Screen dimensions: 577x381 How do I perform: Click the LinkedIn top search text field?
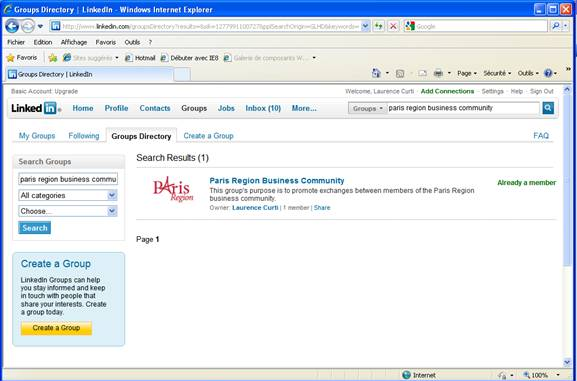tap(463, 108)
